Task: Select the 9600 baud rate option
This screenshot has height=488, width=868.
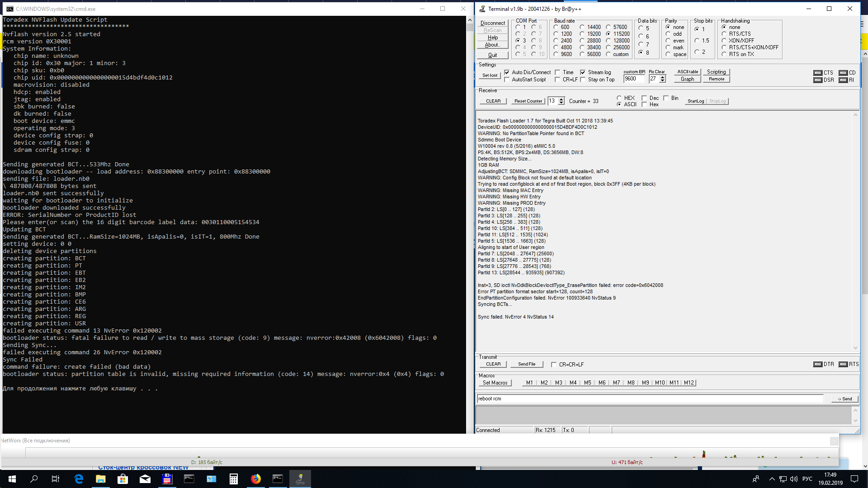Action: point(556,54)
